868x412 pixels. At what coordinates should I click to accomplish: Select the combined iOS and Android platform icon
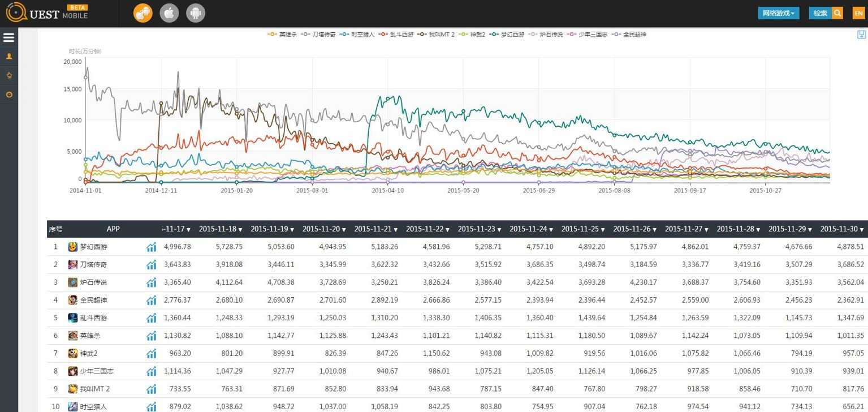tap(142, 13)
